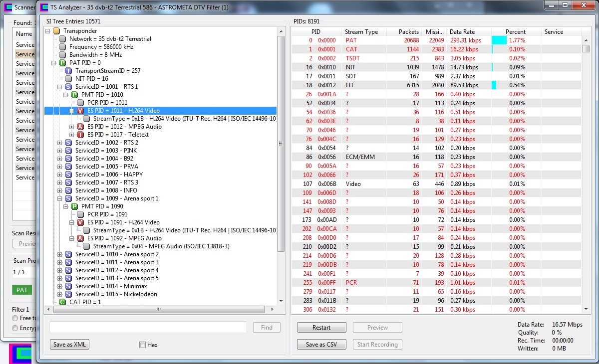Collapse ServiceID = 1009 - Arena sport 1
This screenshot has width=599, height=364.
point(60,198)
